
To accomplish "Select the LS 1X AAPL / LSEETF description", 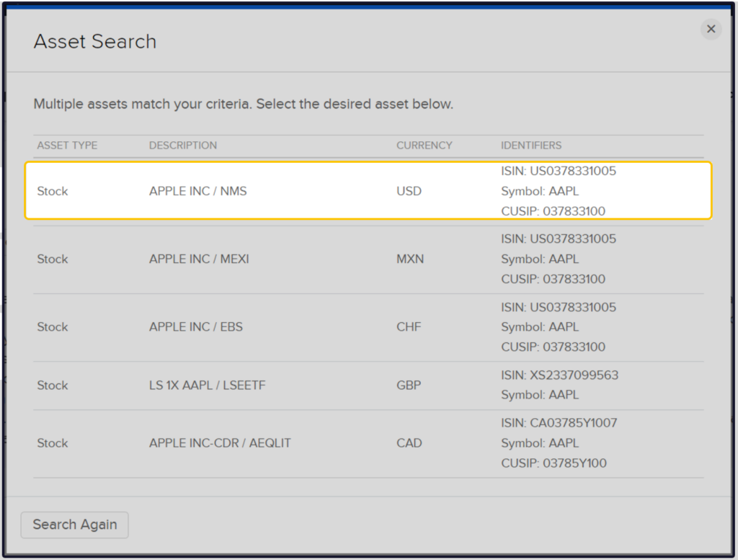I will [x=207, y=386].
